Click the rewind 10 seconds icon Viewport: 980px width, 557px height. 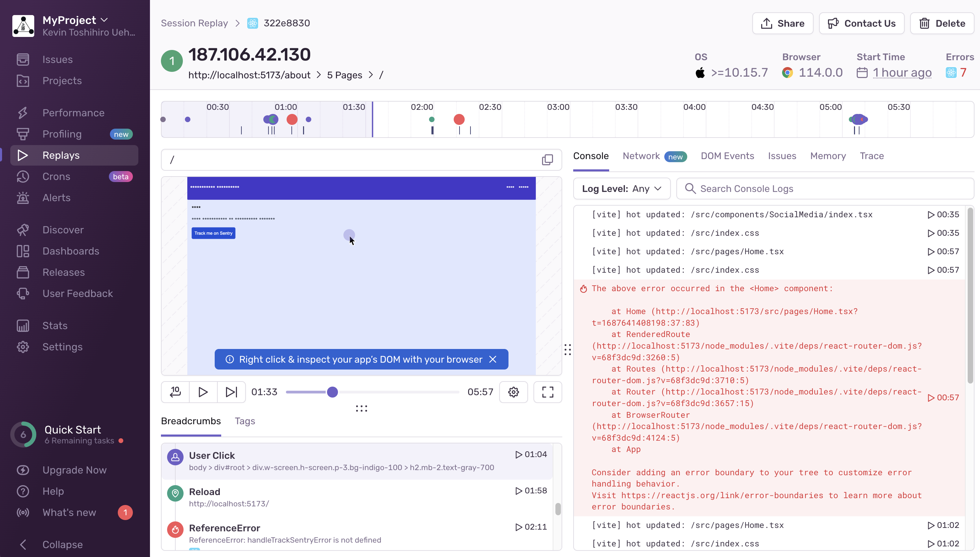(175, 392)
